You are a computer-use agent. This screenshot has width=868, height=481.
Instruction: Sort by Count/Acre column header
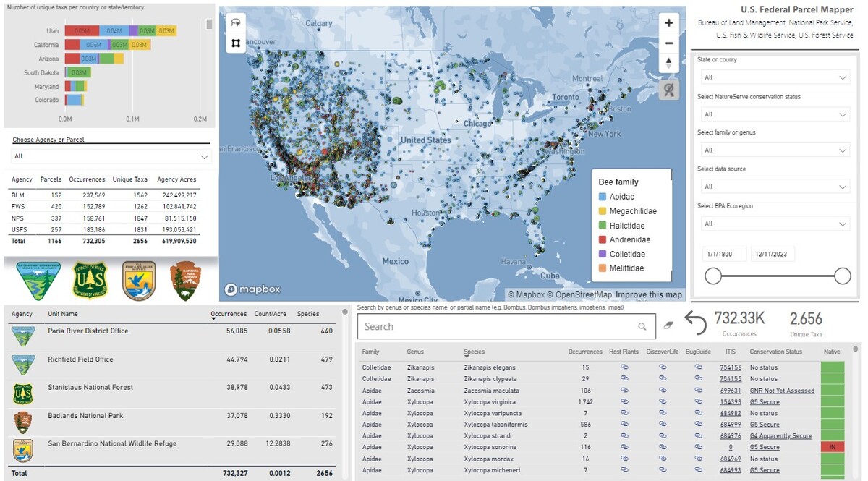(x=271, y=314)
